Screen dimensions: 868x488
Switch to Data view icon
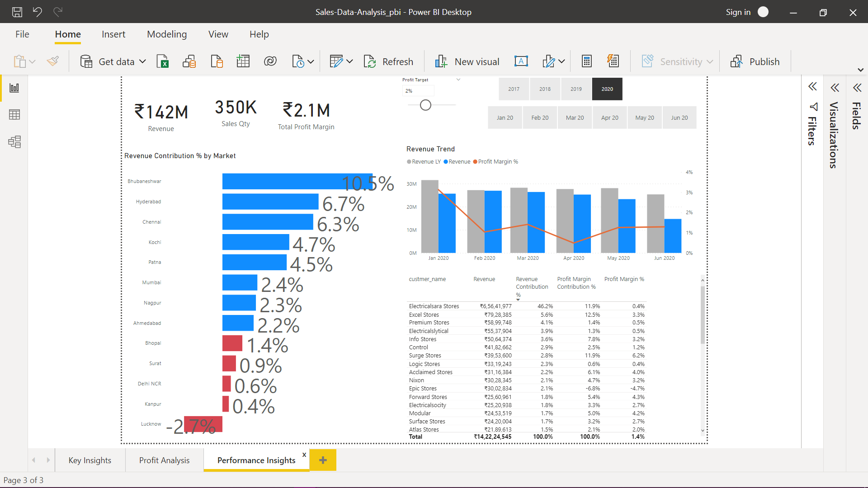(14, 115)
